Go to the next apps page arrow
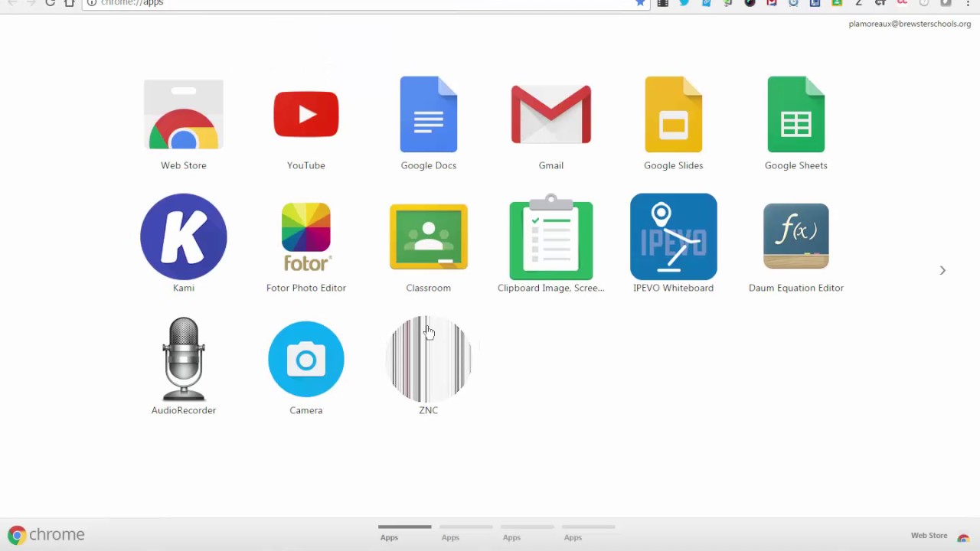 [942, 270]
